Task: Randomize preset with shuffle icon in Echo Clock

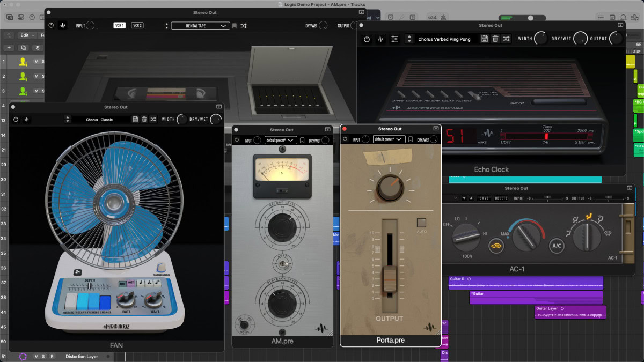Action: [506, 39]
